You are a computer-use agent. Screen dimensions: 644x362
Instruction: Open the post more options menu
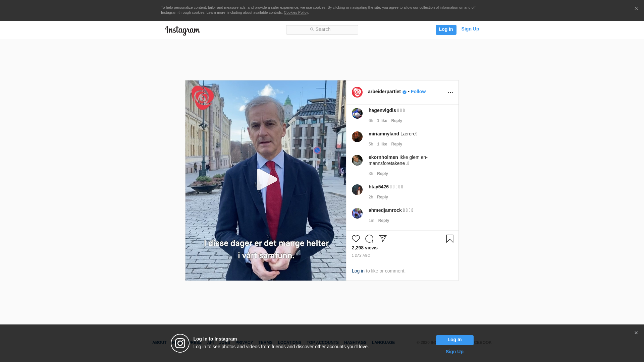point(450,93)
